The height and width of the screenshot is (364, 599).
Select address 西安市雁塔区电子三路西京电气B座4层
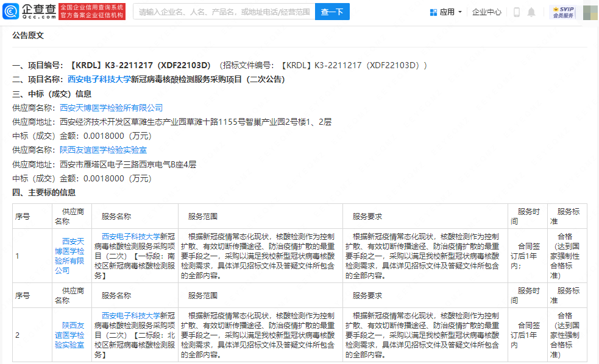[128, 164]
